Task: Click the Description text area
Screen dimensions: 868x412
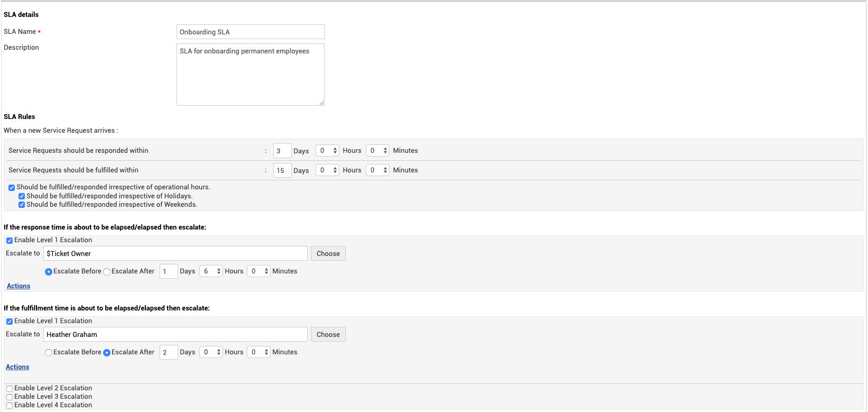Action: click(x=250, y=74)
